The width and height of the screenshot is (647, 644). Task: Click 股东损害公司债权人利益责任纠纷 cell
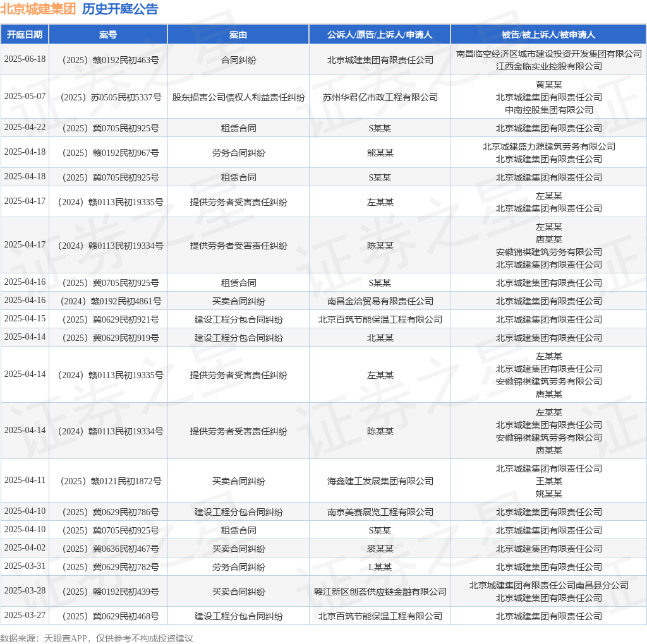tap(238, 97)
